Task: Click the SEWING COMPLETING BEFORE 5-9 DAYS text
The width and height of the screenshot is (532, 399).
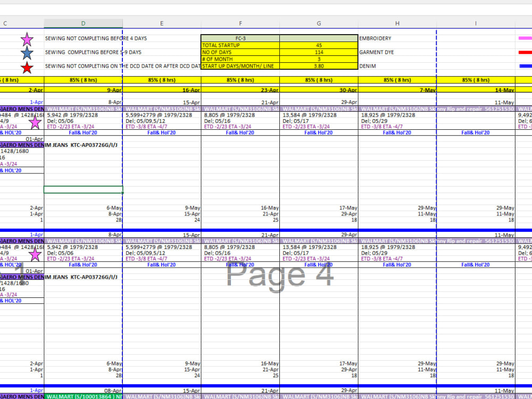Action: 93,52
